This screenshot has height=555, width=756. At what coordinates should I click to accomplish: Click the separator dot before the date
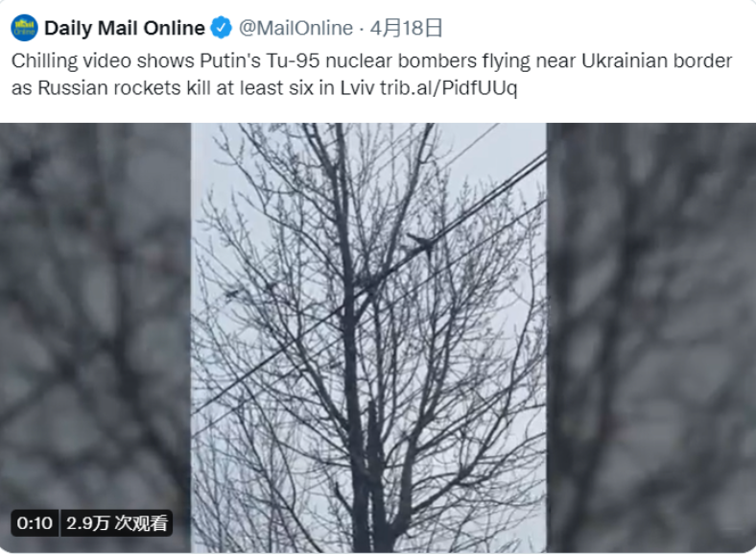[362, 29]
